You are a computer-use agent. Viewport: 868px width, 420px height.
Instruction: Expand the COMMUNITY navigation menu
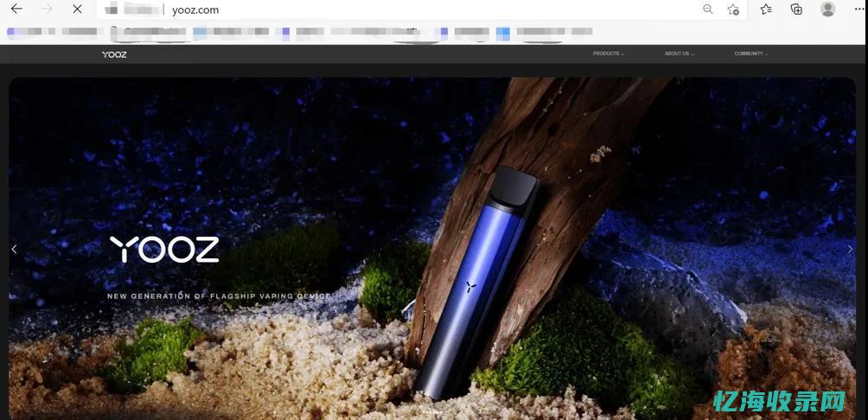click(751, 54)
